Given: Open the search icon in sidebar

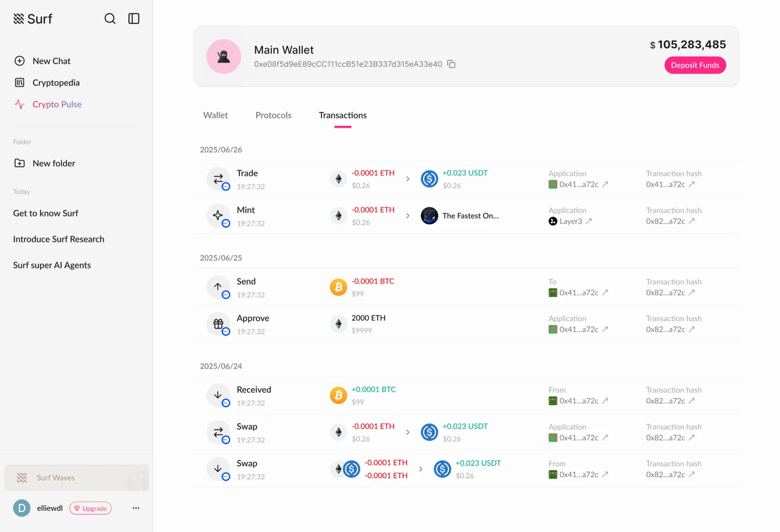Looking at the screenshot, I should (x=110, y=19).
